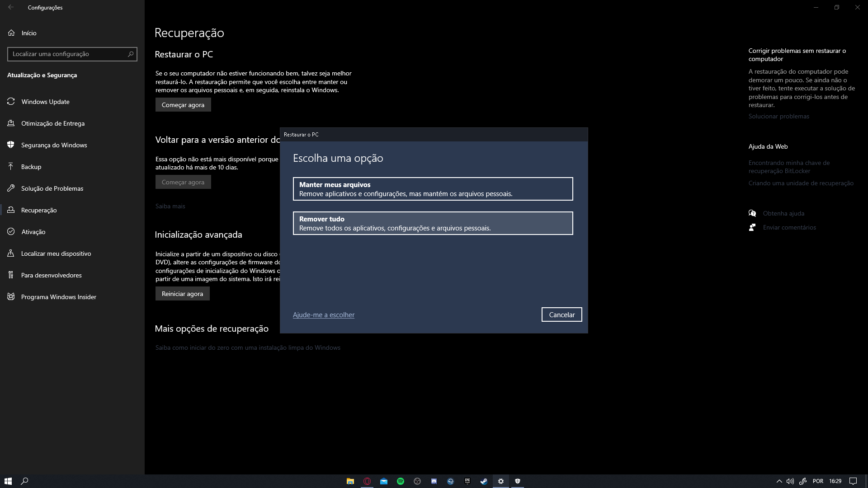Click 'Reiniciar agora' under Inicialização avançada
This screenshot has width=868, height=488.
182,294
